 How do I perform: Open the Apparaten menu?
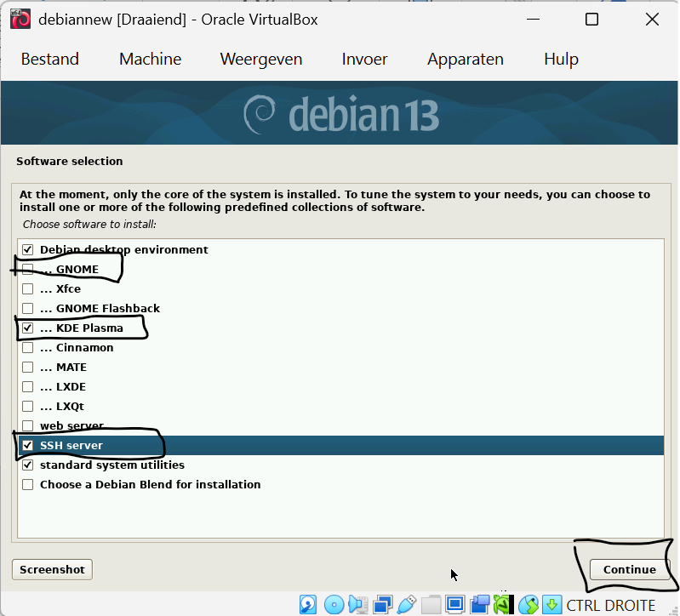(x=466, y=59)
